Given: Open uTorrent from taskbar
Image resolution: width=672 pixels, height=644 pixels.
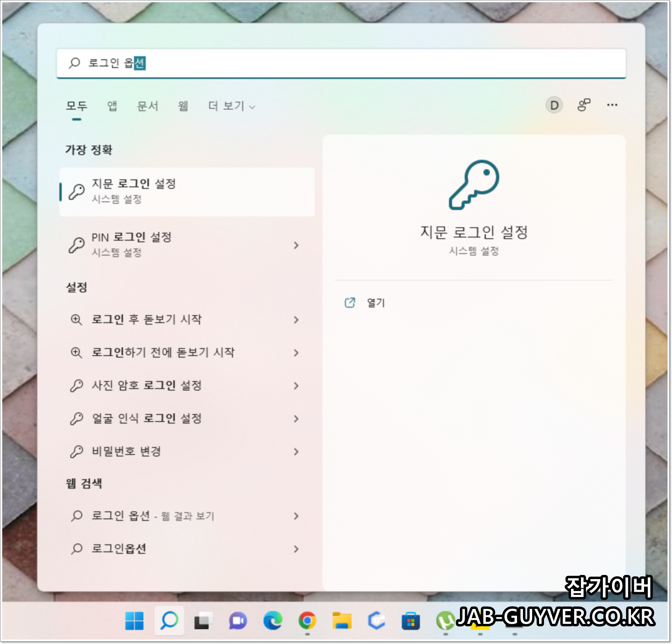Looking at the screenshot, I should (x=445, y=621).
